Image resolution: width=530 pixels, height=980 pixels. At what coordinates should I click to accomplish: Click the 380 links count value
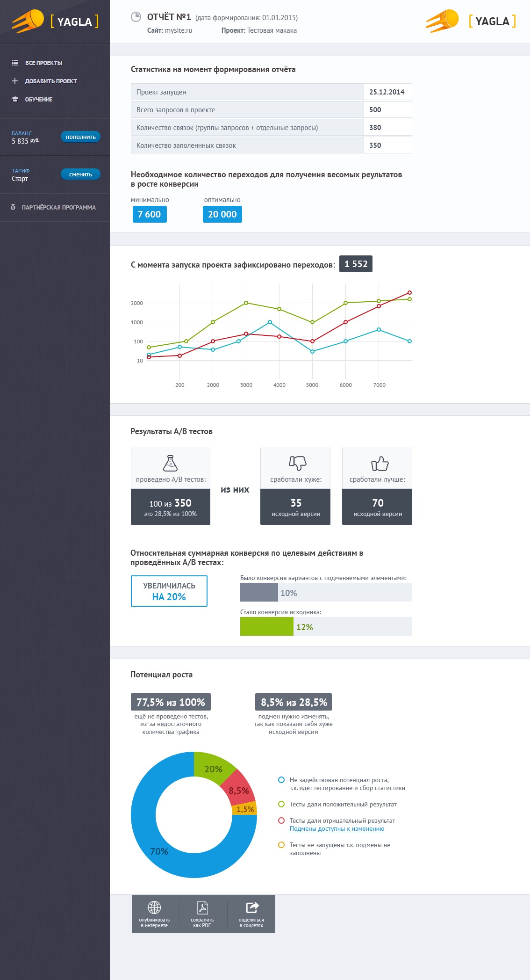pyautogui.click(x=387, y=127)
